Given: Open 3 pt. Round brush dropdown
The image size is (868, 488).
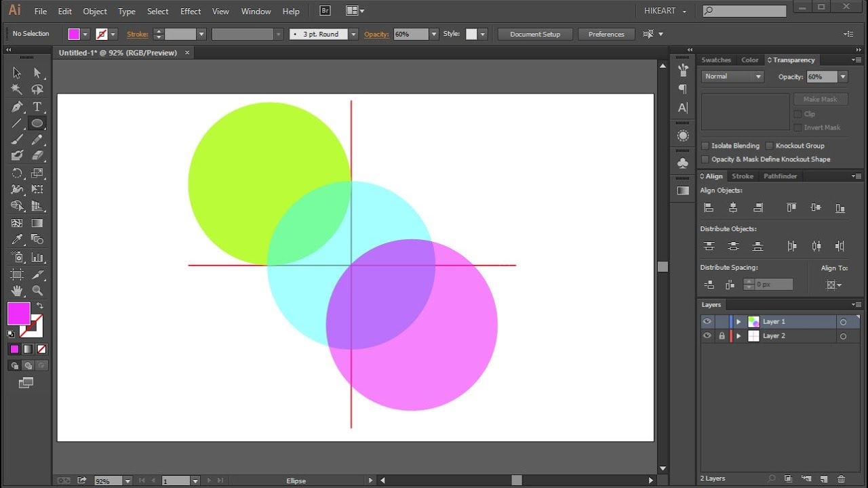Looking at the screenshot, I should coord(353,35).
